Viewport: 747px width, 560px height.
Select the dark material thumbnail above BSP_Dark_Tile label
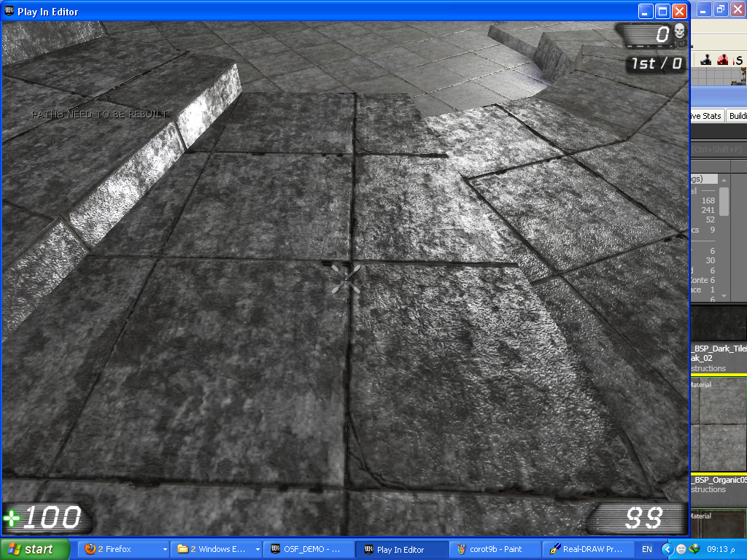point(719,323)
